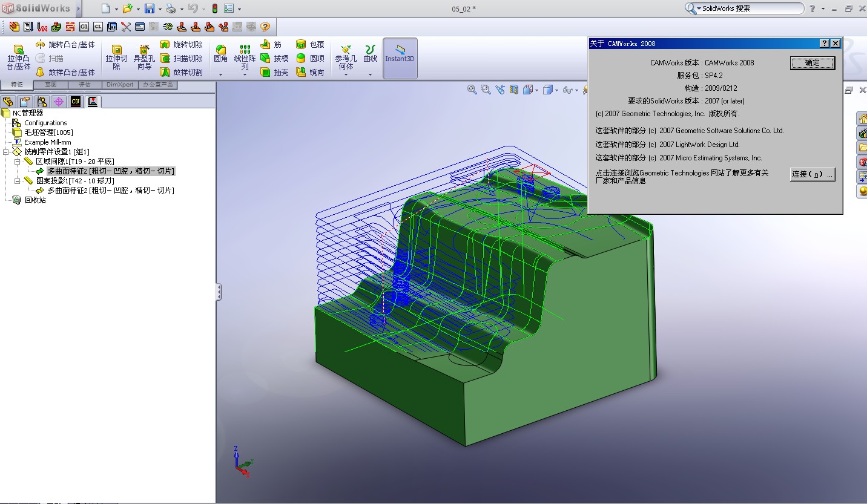Open the dropdown arrow beside the Open icon
The image size is (867, 504).
pos(138,9)
